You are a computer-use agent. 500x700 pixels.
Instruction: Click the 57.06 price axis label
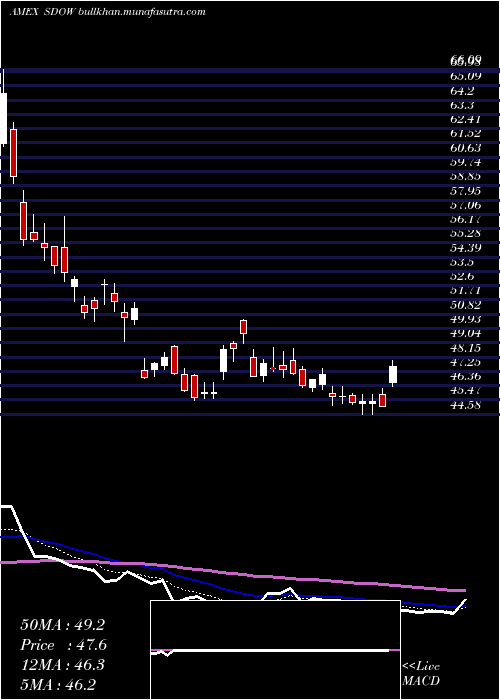pyautogui.click(x=466, y=205)
